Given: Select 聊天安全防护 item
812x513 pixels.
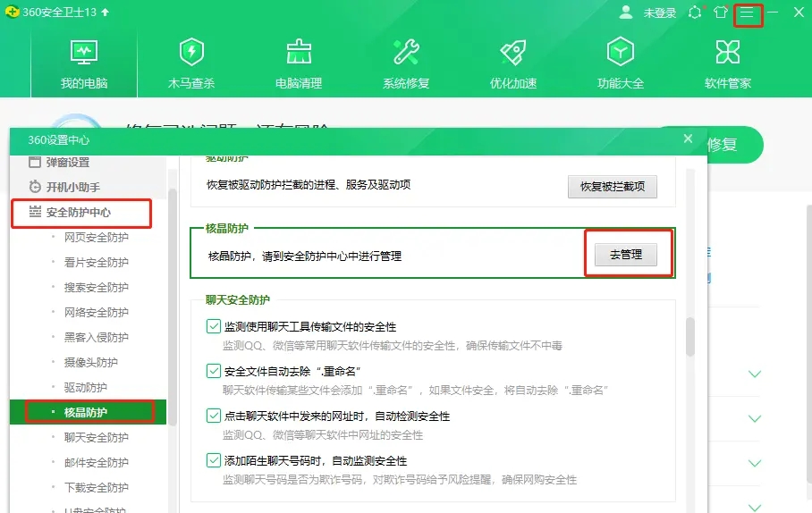Looking at the screenshot, I should click(x=97, y=437).
